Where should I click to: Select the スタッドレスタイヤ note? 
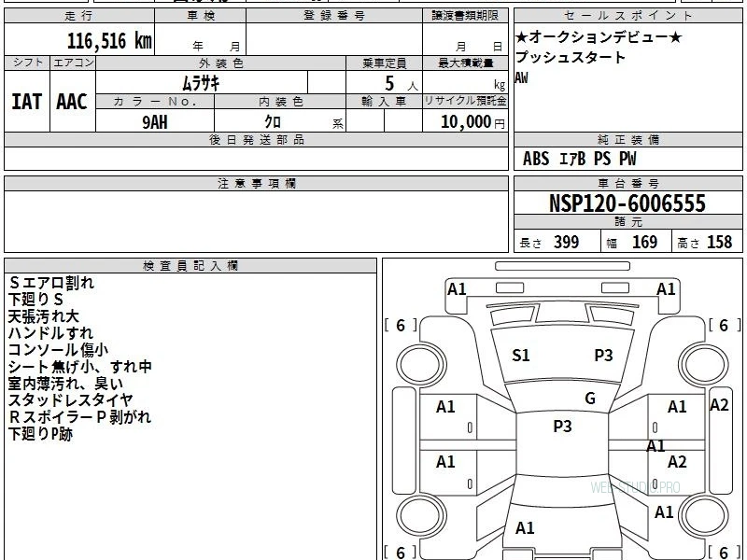[70, 400]
